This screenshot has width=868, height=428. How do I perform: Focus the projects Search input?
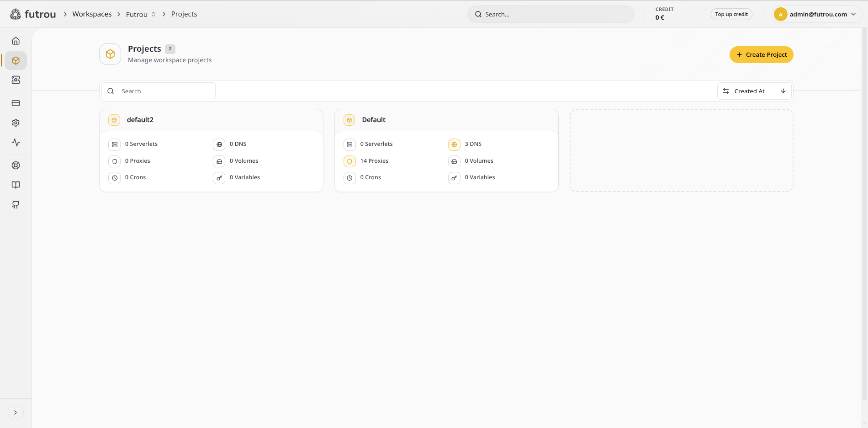pyautogui.click(x=159, y=91)
